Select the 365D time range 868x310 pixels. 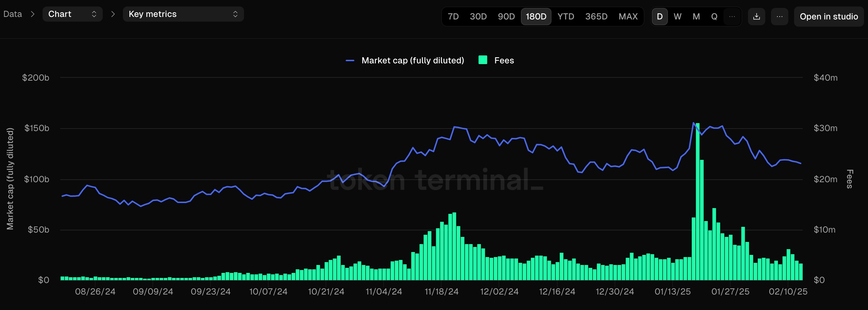tap(596, 17)
